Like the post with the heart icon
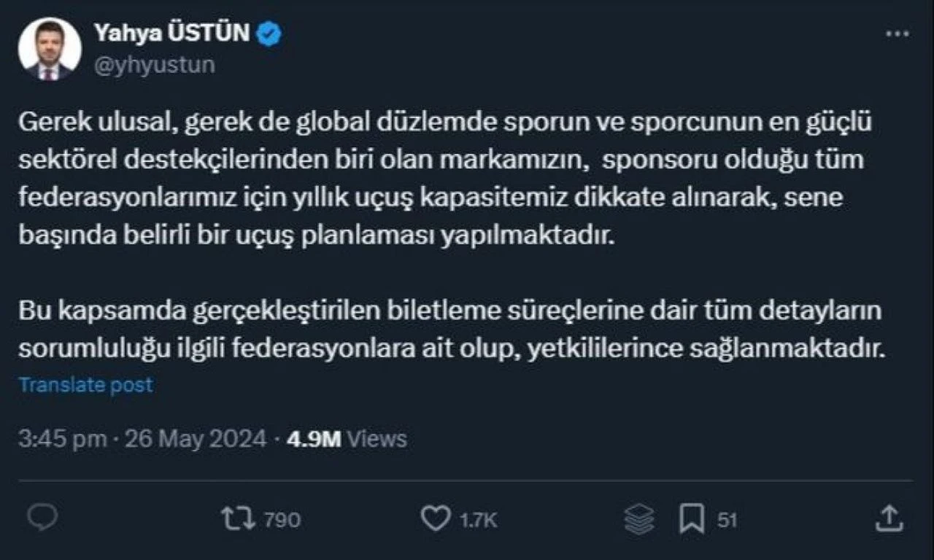 (436, 518)
